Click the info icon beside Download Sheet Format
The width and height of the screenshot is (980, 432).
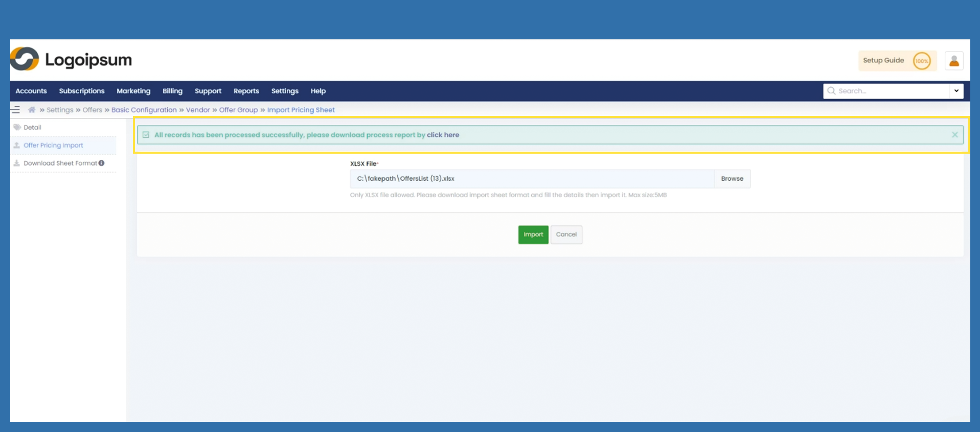click(102, 163)
